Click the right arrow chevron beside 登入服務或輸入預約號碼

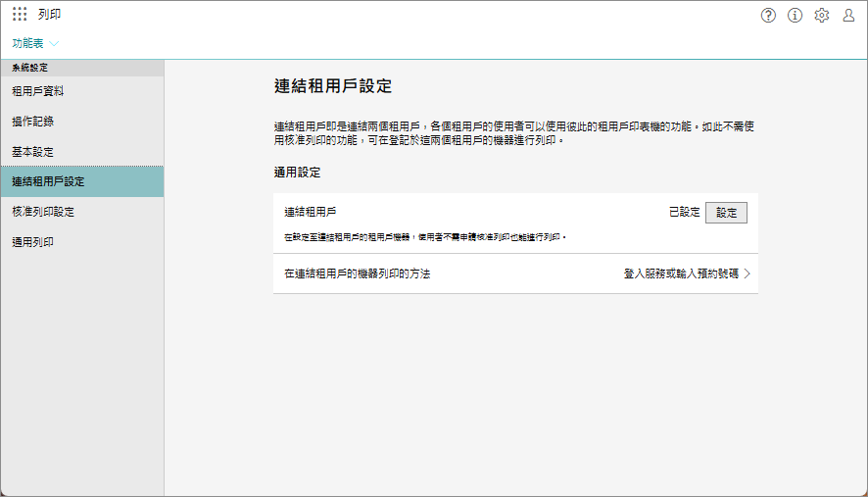(747, 274)
